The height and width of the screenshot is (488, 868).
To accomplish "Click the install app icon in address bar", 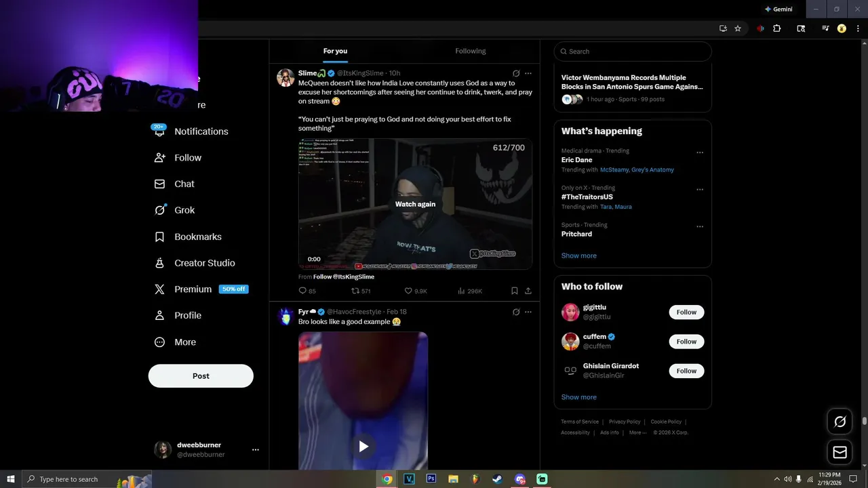I will click(x=723, y=28).
